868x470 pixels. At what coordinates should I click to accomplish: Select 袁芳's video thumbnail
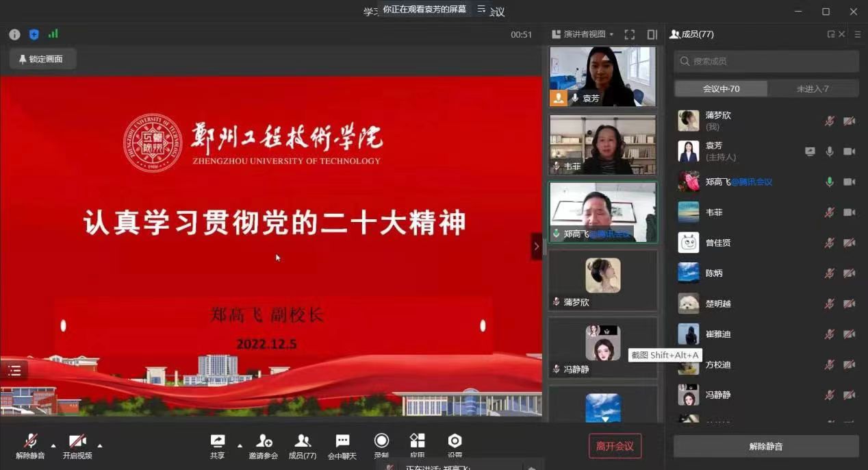(602, 76)
